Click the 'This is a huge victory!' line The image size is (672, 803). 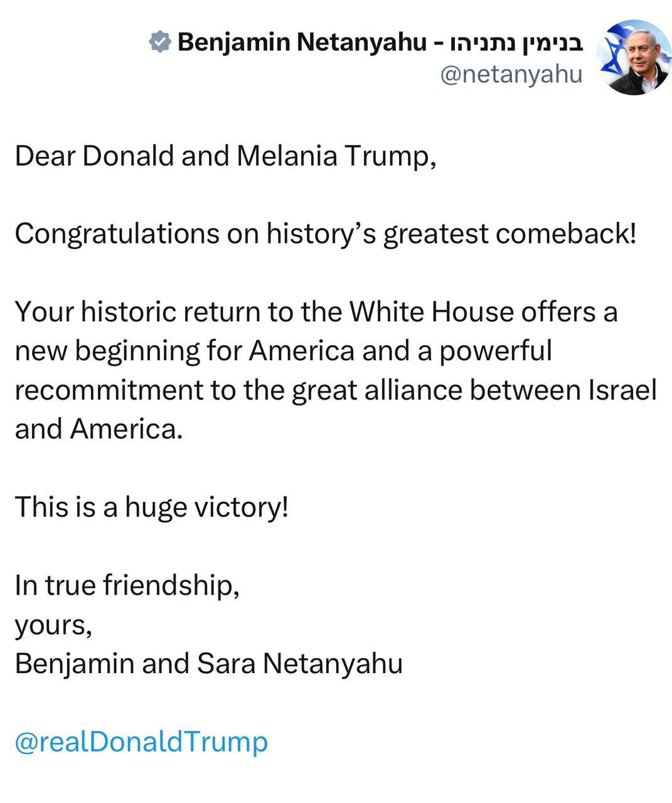pos(151,507)
